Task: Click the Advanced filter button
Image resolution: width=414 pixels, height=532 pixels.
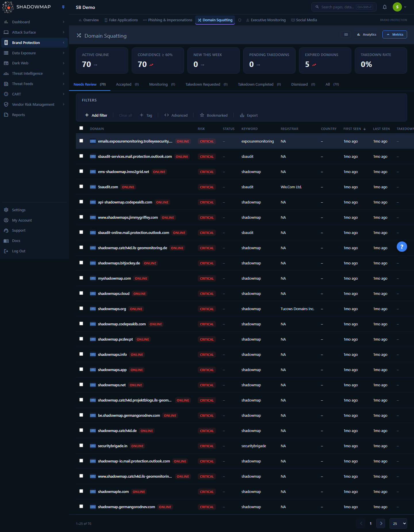Action: [x=176, y=115]
